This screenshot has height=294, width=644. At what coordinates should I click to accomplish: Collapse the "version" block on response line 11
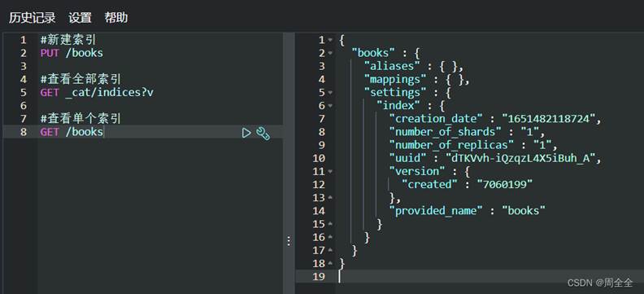[330, 172]
